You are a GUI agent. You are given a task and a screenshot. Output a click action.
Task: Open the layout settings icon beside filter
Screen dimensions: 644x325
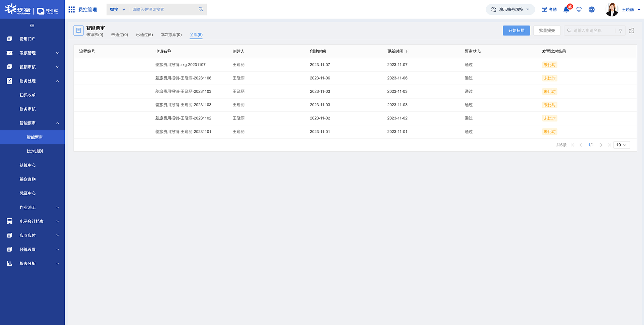pos(632,31)
